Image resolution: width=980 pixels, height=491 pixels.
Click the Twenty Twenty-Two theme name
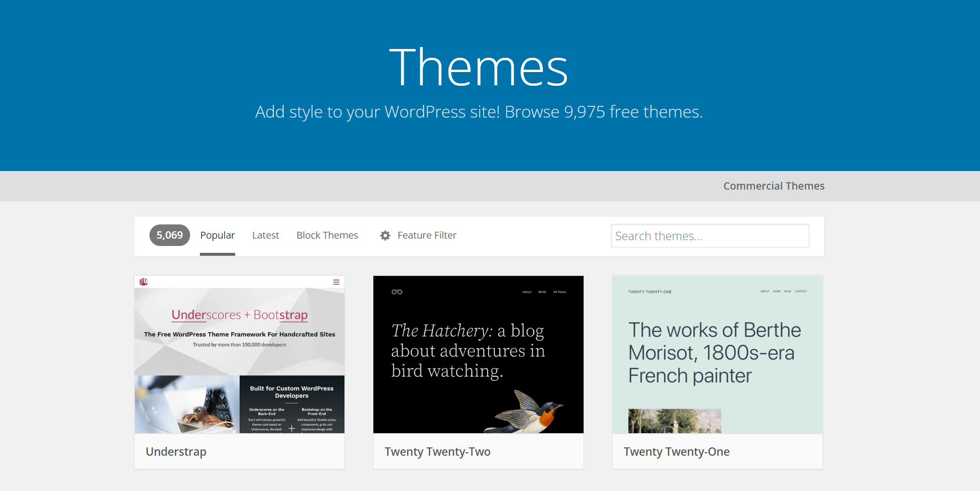pos(438,452)
